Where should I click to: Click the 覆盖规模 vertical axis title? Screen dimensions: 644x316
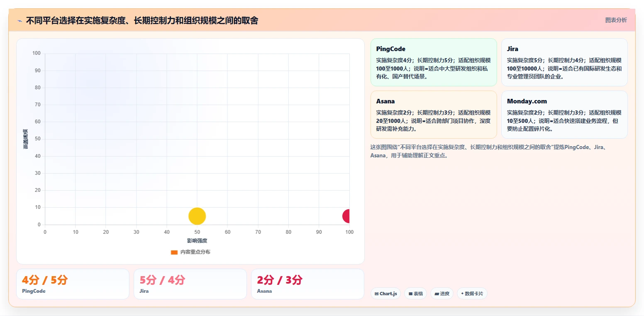coord(26,139)
